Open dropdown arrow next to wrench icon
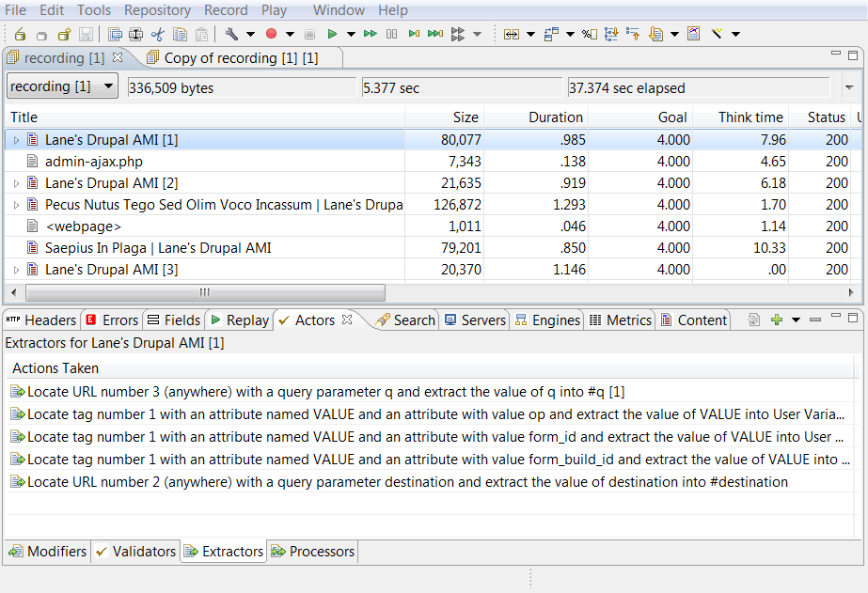 click(250, 34)
